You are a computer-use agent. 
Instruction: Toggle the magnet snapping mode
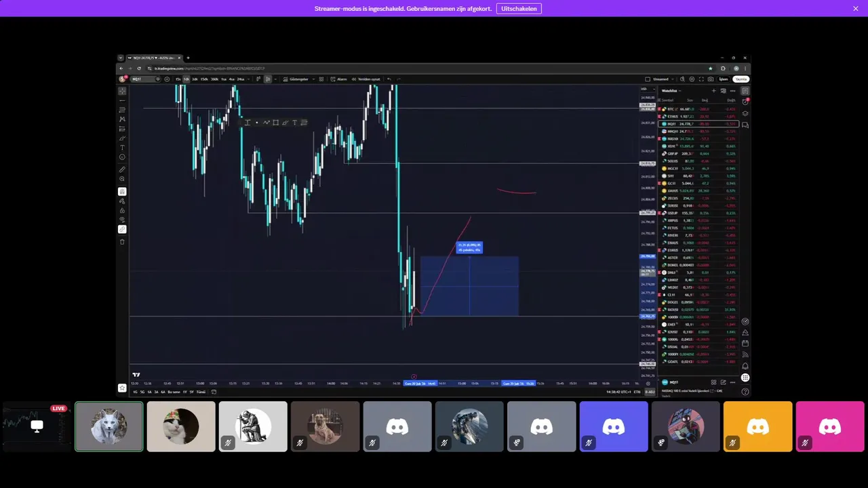pyautogui.click(x=122, y=192)
